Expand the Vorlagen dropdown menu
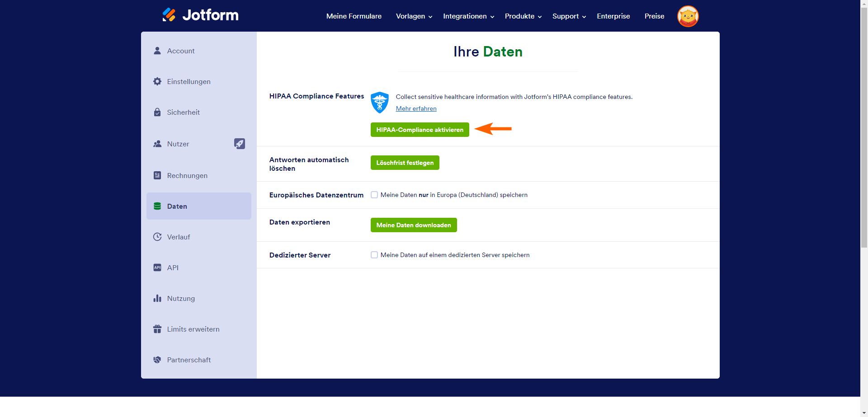 [x=414, y=16]
